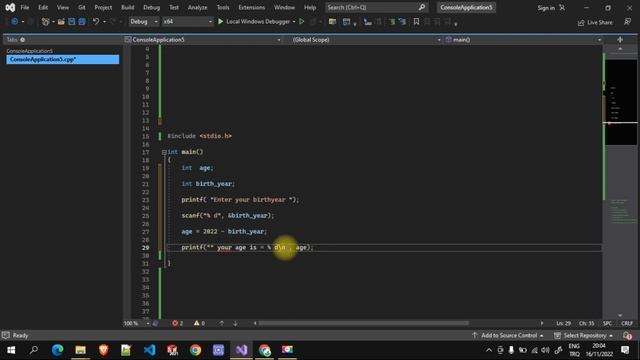Select the ConsoleApplication5.cpp tab
Screen dimensions: 640x360
coord(62,59)
